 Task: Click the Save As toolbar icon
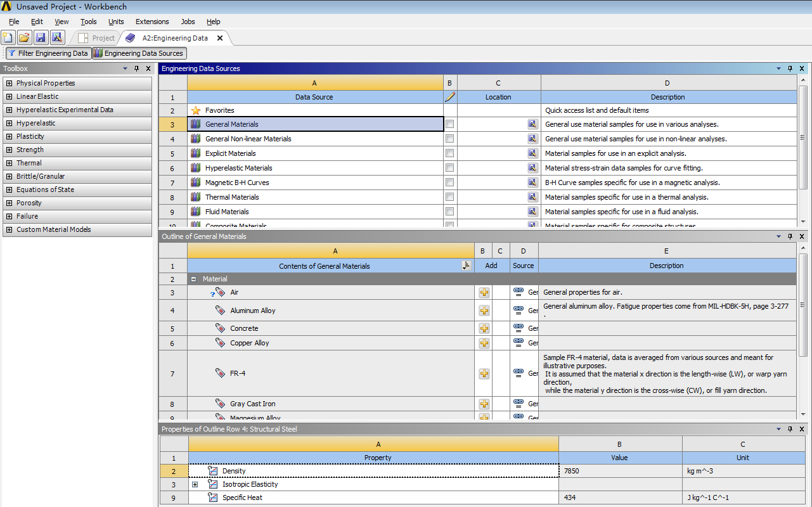57,38
